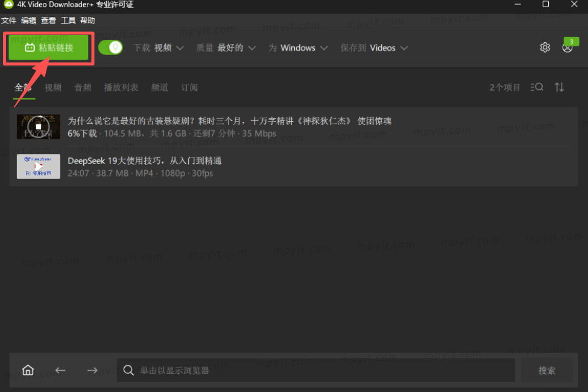Click the 单击以显示浏览器 search field
This screenshot has height=392, width=588.
(x=316, y=370)
